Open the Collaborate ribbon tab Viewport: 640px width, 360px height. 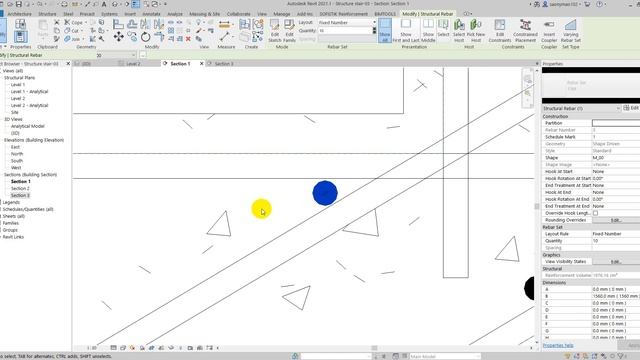tap(238, 14)
